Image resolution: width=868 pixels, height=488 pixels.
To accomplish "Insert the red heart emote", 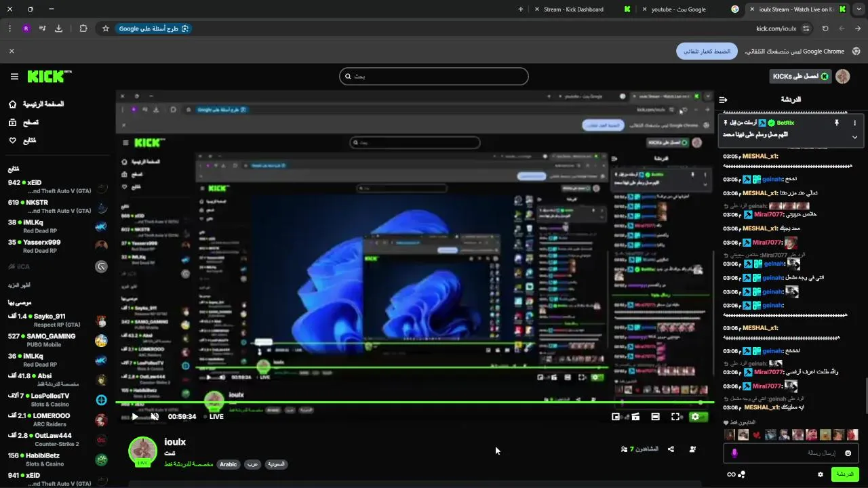I will [x=757, y=435].
